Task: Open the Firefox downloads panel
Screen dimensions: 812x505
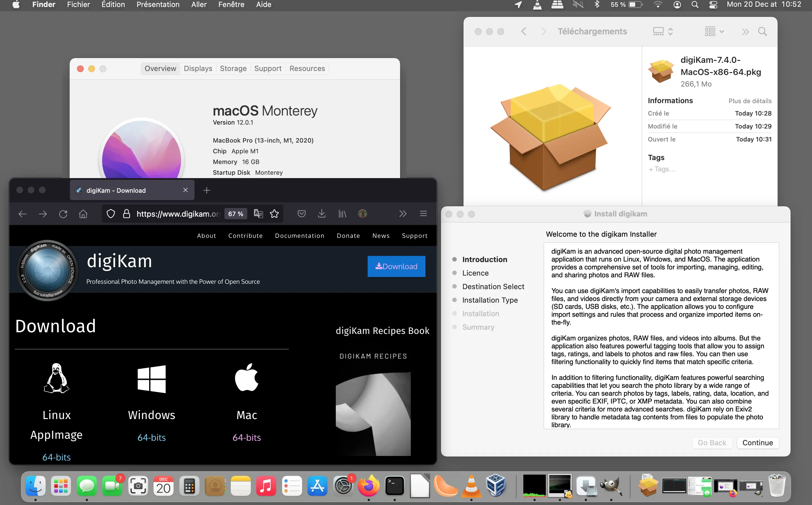Action: pos(322,213)
